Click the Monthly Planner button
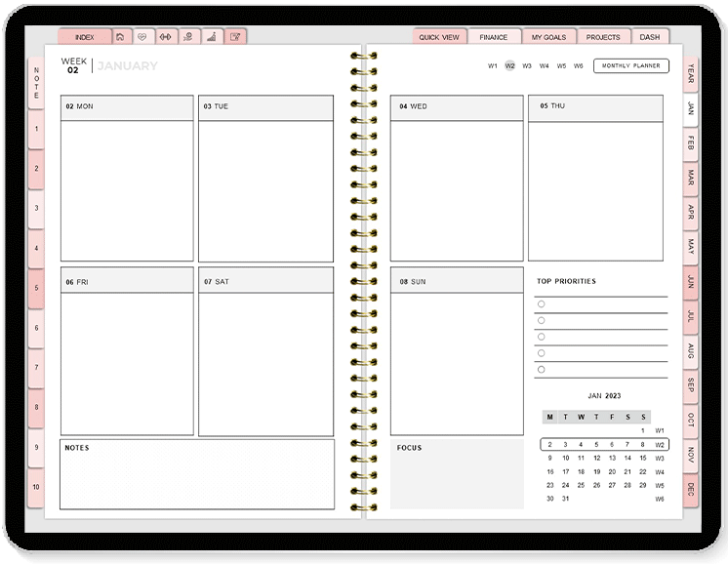 630,65
